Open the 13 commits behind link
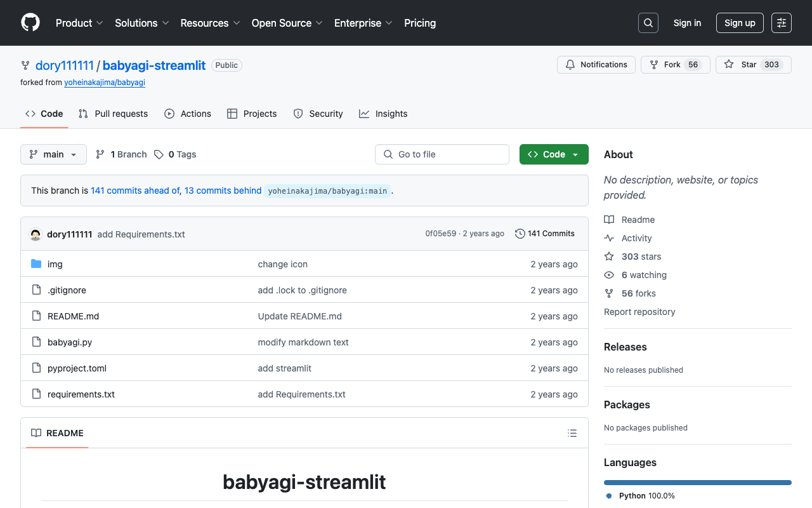Screen dimensions: 812x508 [x=223, y=190]
